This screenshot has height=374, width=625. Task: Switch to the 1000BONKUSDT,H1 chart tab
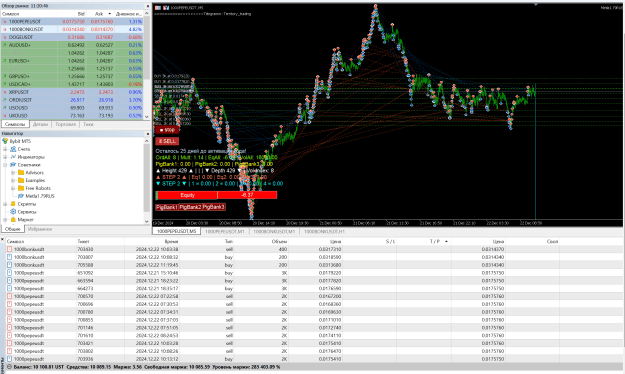click(x=324, y=231)
